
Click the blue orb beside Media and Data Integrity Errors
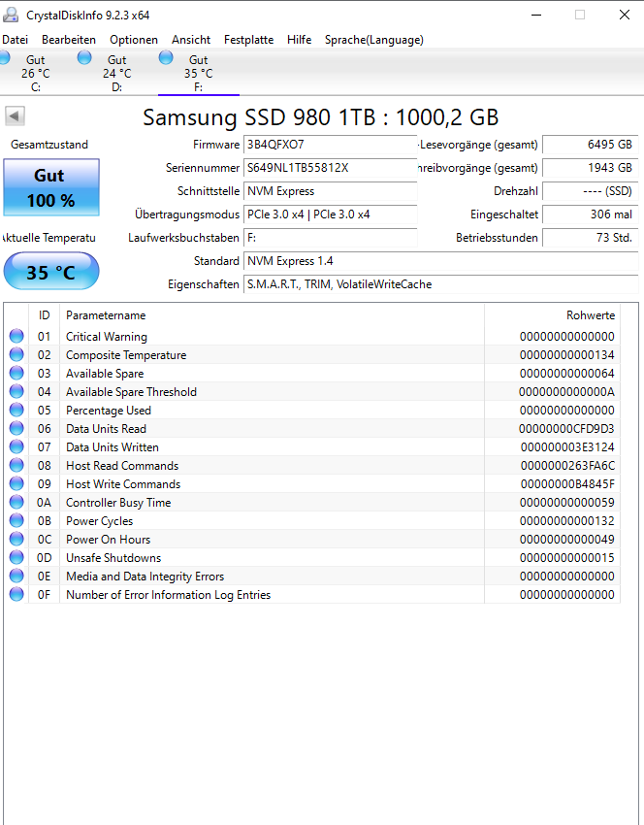point(16,576)
